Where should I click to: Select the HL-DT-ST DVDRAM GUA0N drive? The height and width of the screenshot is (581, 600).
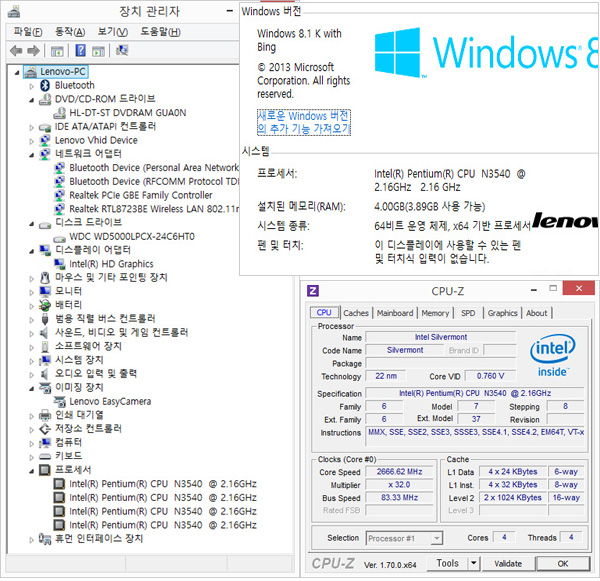(128, 113)
